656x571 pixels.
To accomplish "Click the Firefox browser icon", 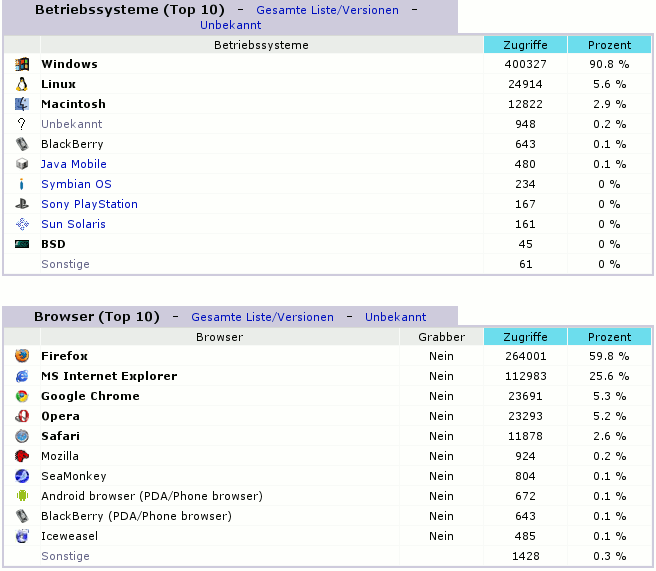I will tap(22, 356).
